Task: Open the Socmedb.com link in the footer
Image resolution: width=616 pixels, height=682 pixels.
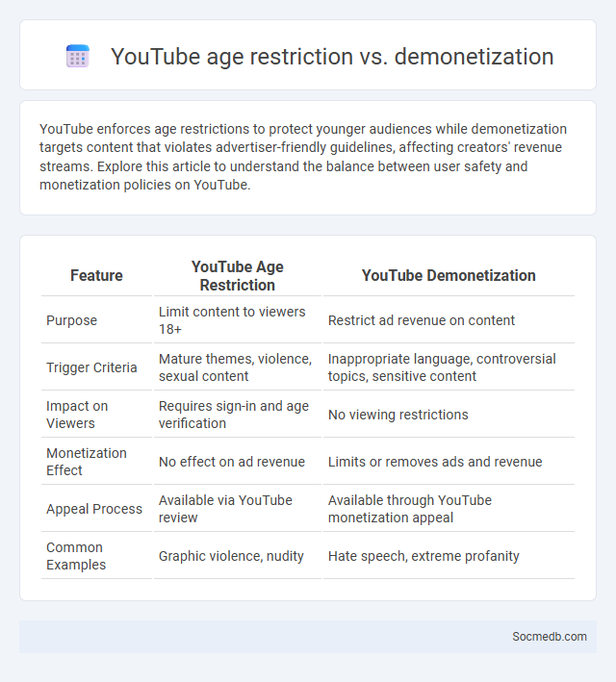Action: click(550, 637)
